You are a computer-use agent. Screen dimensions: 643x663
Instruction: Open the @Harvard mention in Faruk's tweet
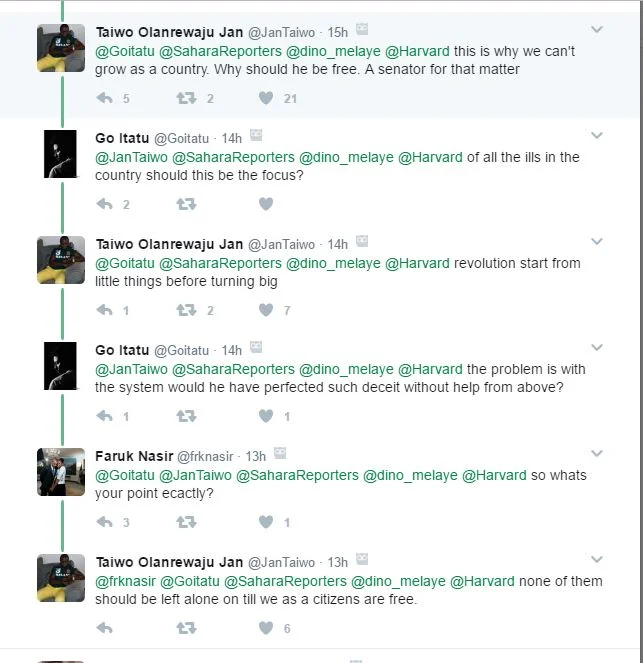pyautogui.click(x=496, y=475)
